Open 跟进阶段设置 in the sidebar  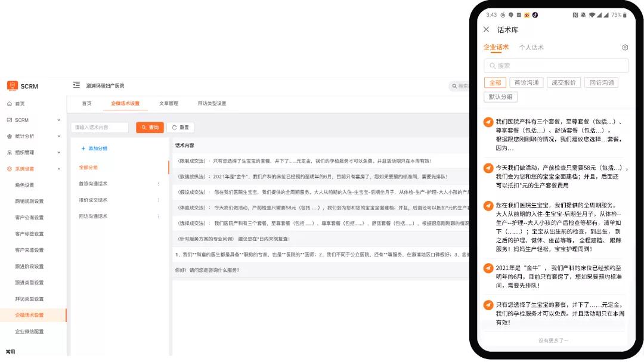(29, 267)
